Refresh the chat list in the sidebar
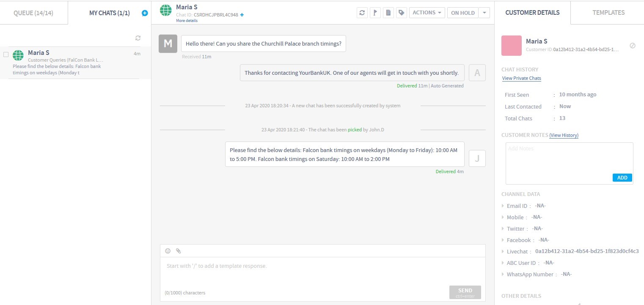 (138, 38)
